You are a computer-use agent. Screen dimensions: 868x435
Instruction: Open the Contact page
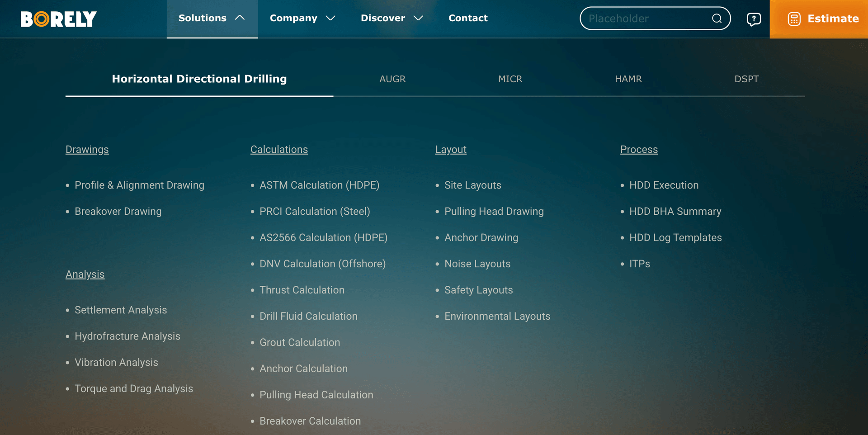(468, 19)
